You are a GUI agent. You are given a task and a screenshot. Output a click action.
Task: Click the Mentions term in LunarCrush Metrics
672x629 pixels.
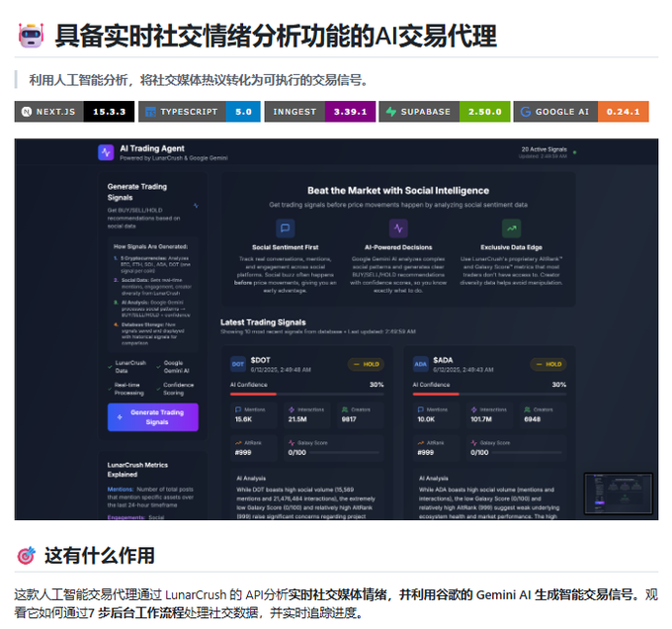click(120, 490)
